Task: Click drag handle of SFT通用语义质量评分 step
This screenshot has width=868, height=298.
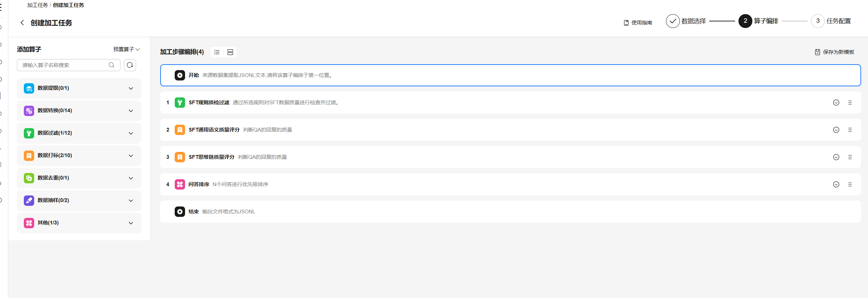Action: point(850,130)
